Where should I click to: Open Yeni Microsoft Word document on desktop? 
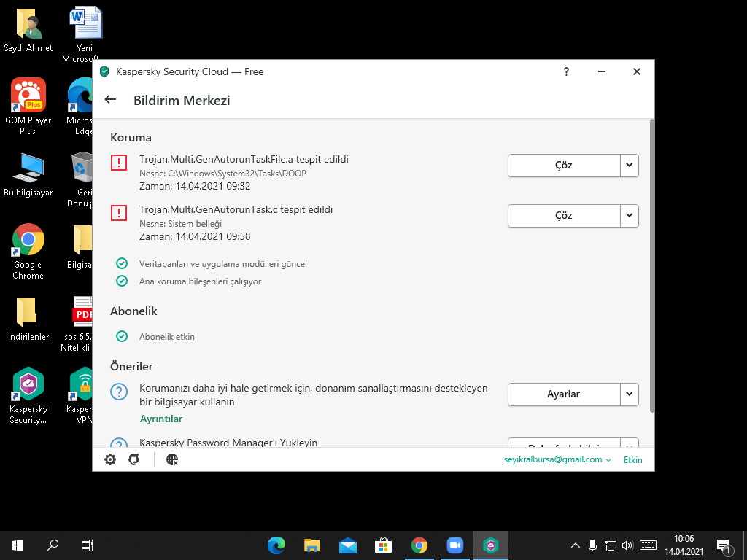click(x=85, y=34)
